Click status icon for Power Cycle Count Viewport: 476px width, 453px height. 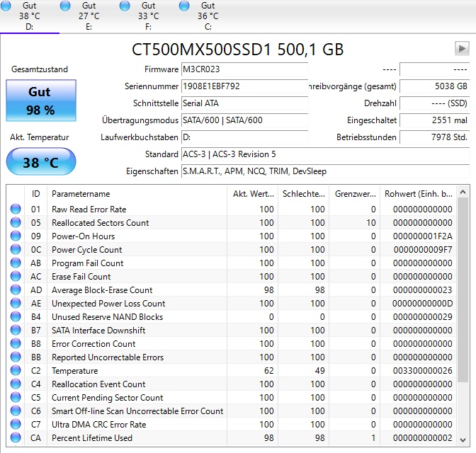[16, 249]
